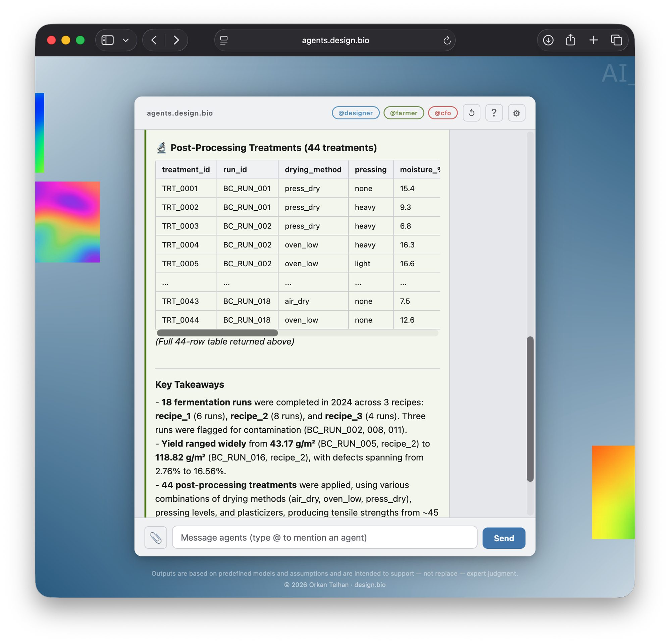The height and width of the screenshot is (644, 670).
Task: Select the run_id column header
Action: (x=248, y=169)
